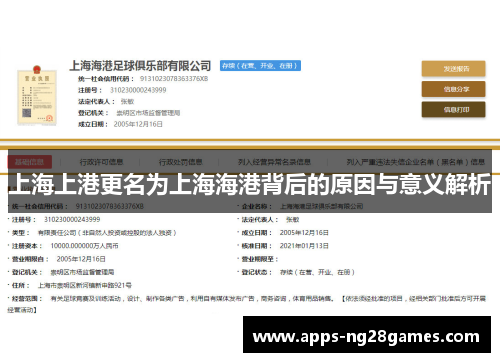Click 登记状态 value 存续（在营、开业、在册）in the details list
Viewport: 500px width, 362px height.
coord(317,272)
